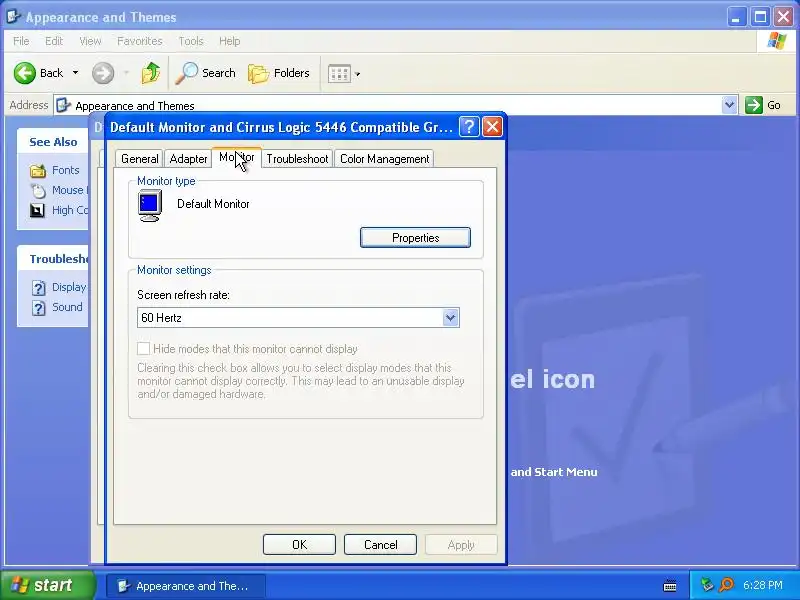Click the Appearance and Themes taskbar button
Screen dimensions: 800x600
point(185,586)
